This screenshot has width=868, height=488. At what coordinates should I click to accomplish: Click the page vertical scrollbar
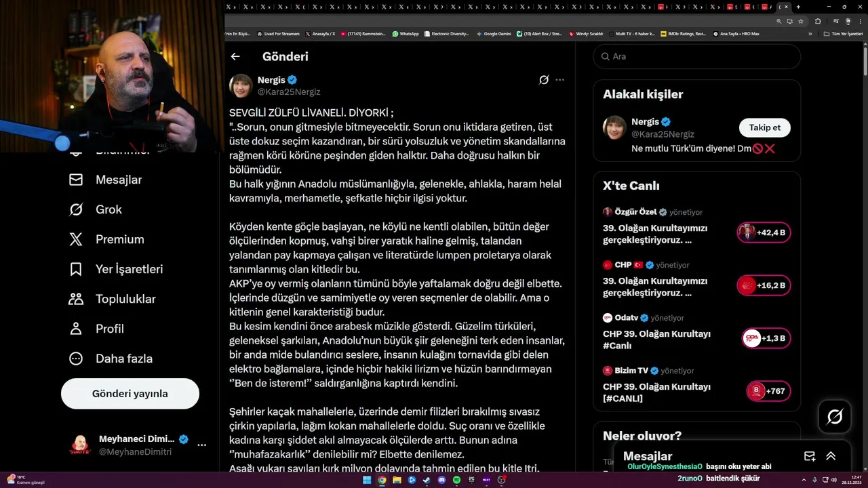click(865, 61)
